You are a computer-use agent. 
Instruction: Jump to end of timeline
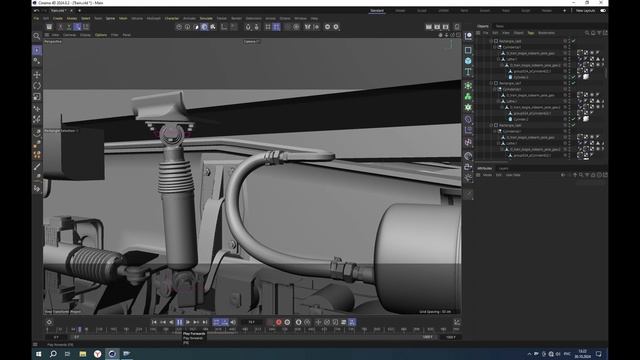(x=205, y=322)
